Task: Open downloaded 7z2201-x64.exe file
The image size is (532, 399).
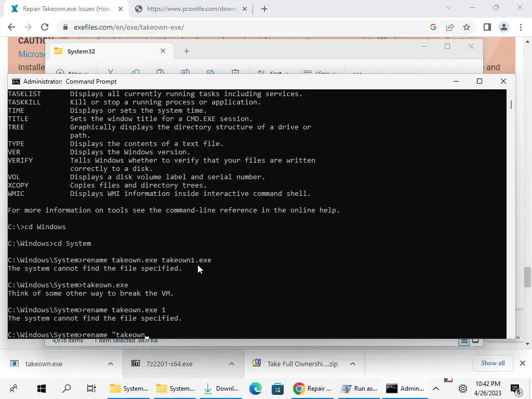Action: coord(169,364)
